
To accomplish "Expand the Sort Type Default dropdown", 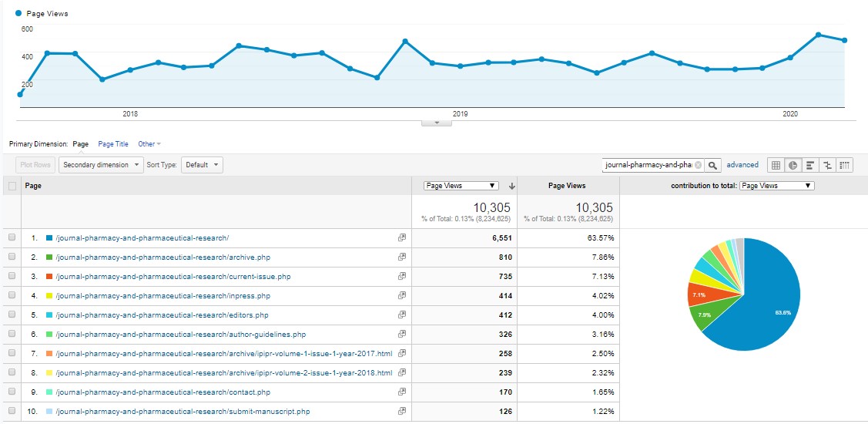I will pyautogui.click(x=203, y=165).
